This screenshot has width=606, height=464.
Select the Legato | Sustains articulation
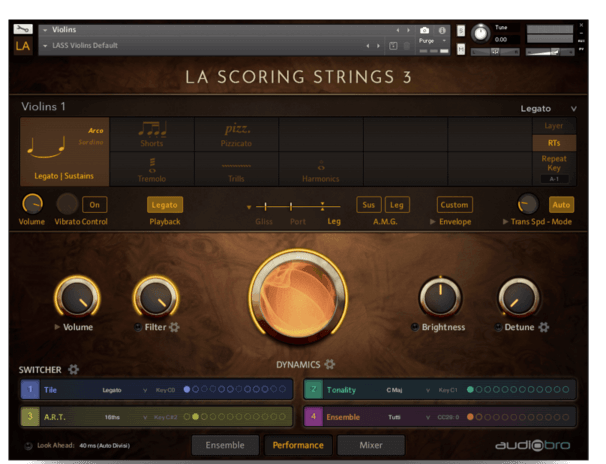tap(65, 152)
